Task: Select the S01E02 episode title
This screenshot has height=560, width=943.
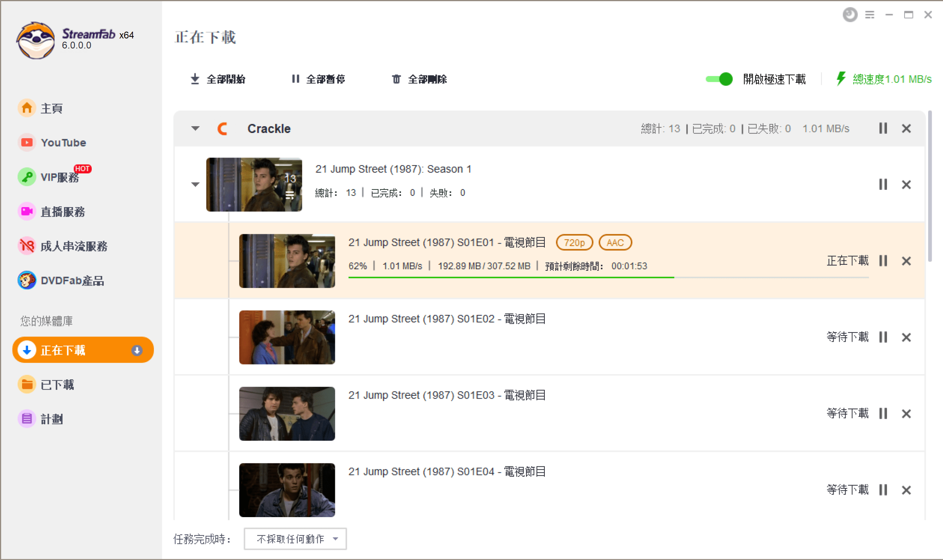Action: (x=447, y=319)
